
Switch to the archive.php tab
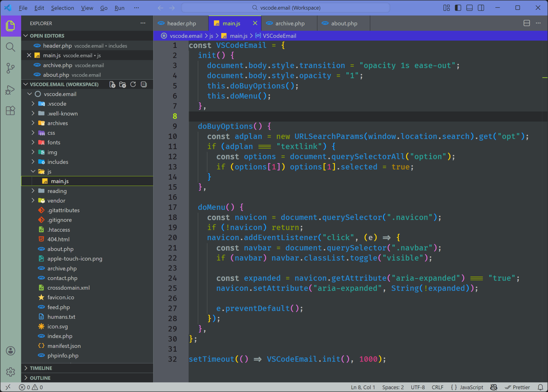pyautogui.click(x=290, y=23)
